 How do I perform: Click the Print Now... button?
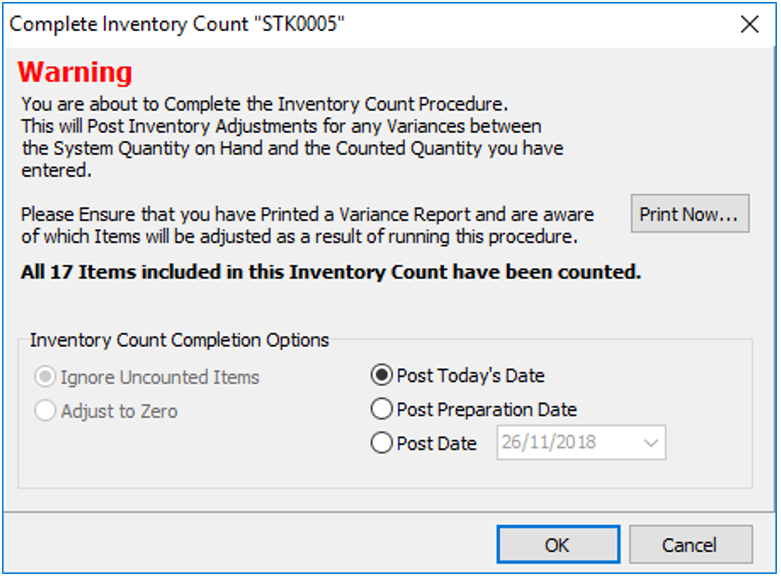point(689,214)
